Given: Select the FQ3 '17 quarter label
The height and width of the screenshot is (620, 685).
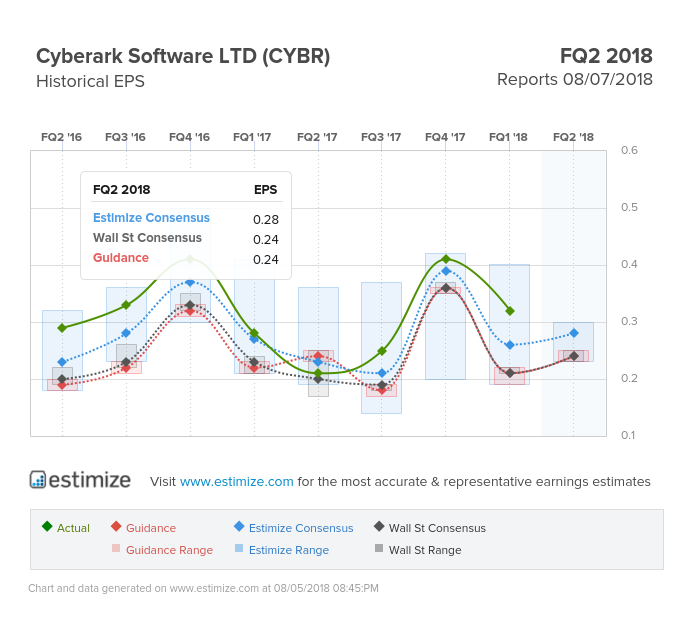Looking at the screenshot, I should pyautogui.click(x=381, y=137).
